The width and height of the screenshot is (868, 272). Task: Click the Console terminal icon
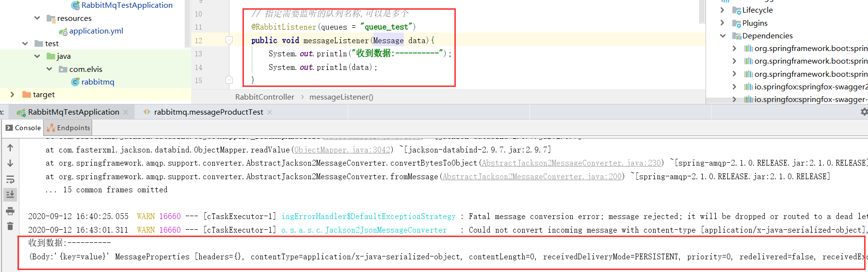point(9,128)
